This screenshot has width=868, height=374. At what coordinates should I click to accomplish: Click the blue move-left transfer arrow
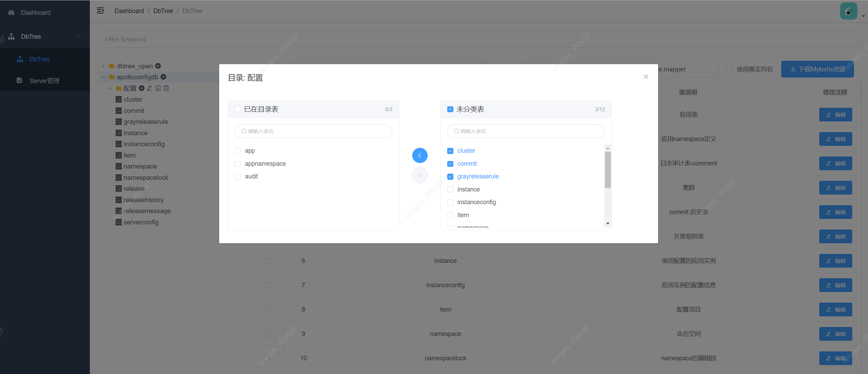[x=420, y=155]
